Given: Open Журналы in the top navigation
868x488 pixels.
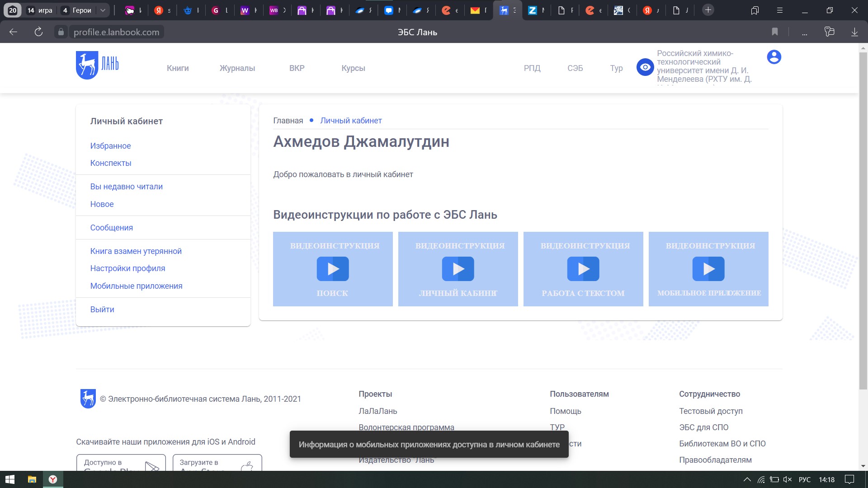Looking at the screenshot, I should 237,68.
